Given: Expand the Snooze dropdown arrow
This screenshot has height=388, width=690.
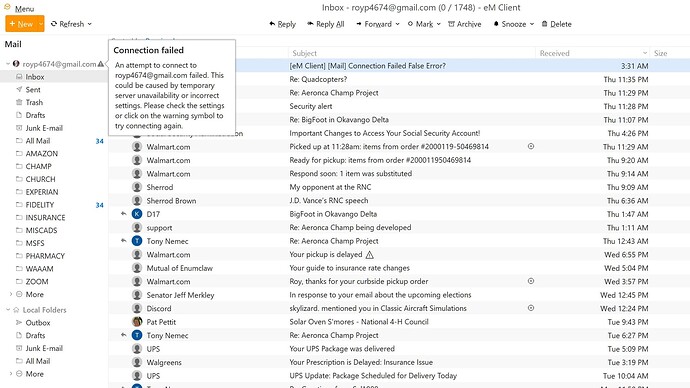Looking at the screenshot, I should [x=532, y=24].
